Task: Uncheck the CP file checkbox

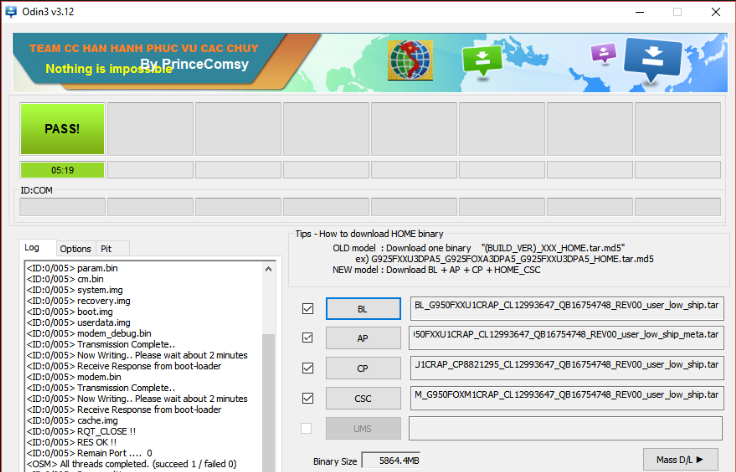Action: click(x=307, y=368)
